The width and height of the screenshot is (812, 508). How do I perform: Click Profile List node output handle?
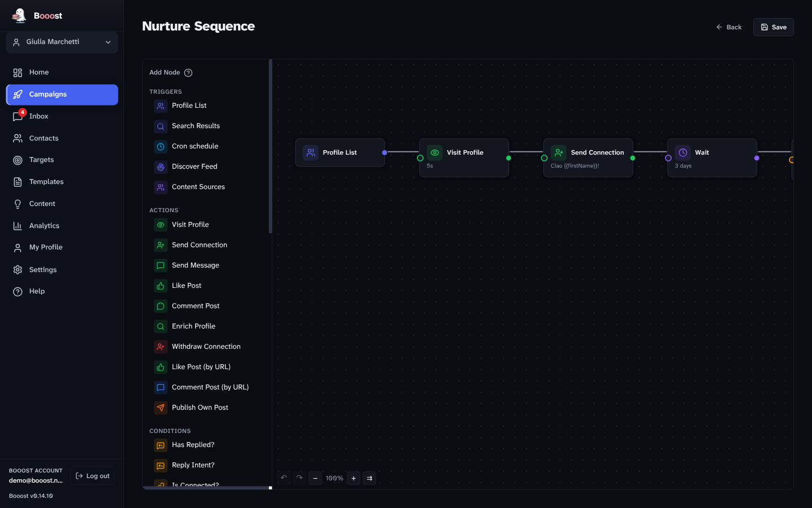(385, 152)
